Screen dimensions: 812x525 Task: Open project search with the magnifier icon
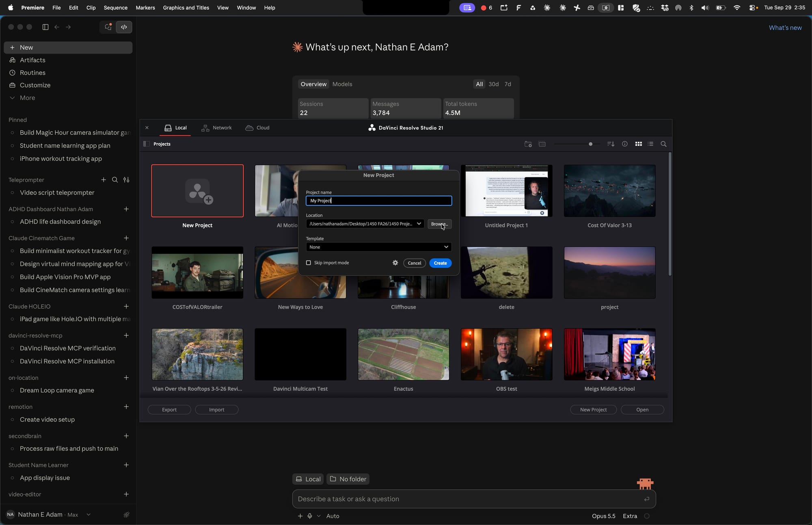tap(663, 144)
